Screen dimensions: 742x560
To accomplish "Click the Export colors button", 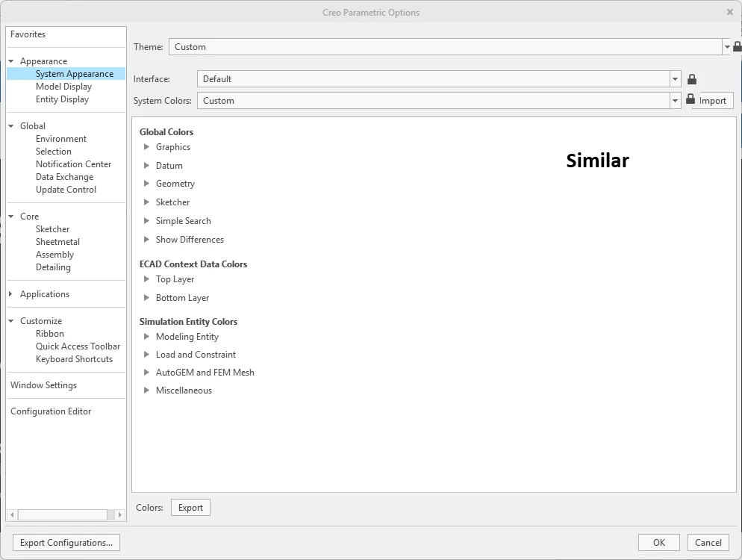I will pyautogui.click(x=190, y=508).
